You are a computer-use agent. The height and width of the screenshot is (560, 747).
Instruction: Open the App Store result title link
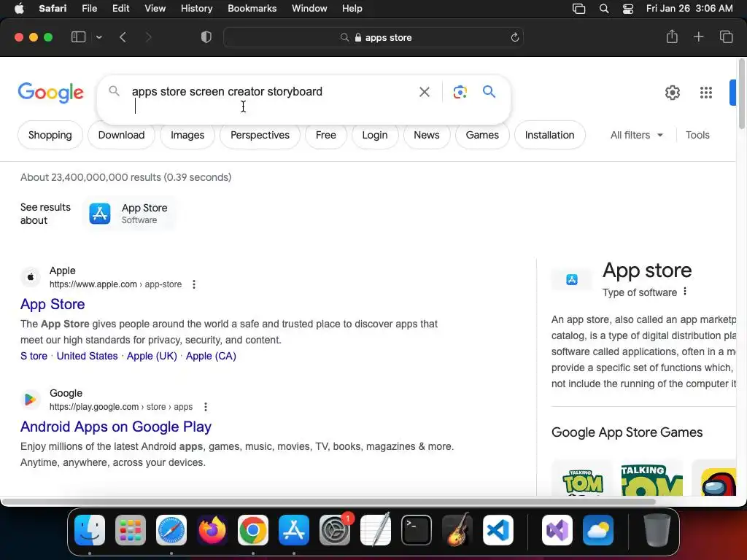point(53,304)
